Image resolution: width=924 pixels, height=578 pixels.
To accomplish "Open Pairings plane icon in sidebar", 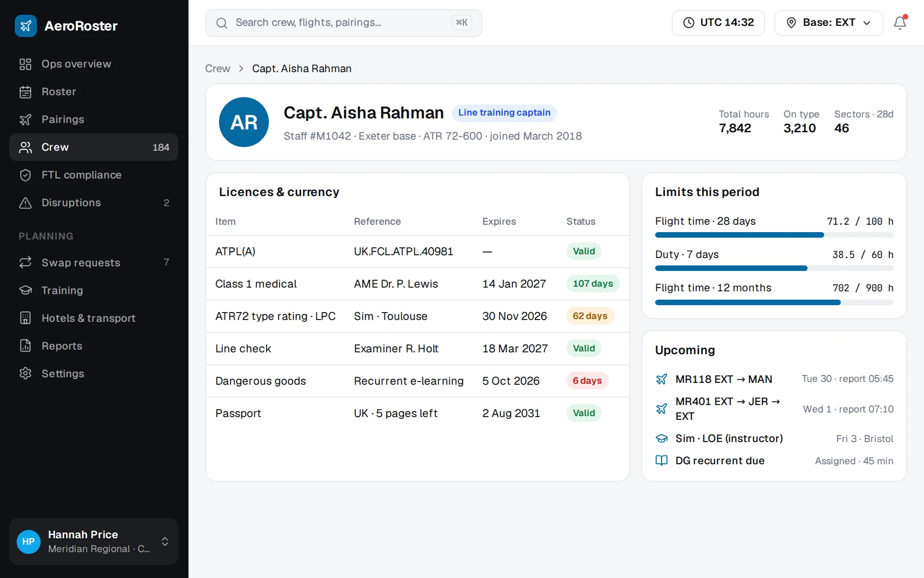I will coord(25,119).
